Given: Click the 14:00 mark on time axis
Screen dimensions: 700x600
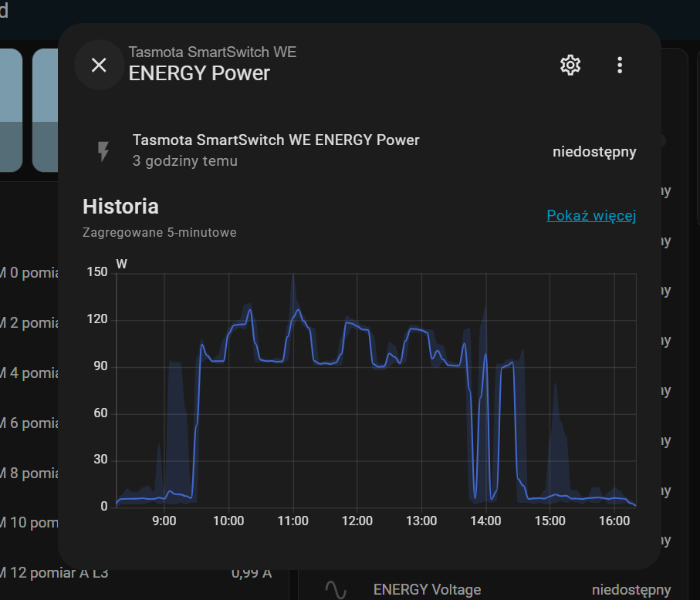Looking at the screenshot, I should (x=485, y=521).
